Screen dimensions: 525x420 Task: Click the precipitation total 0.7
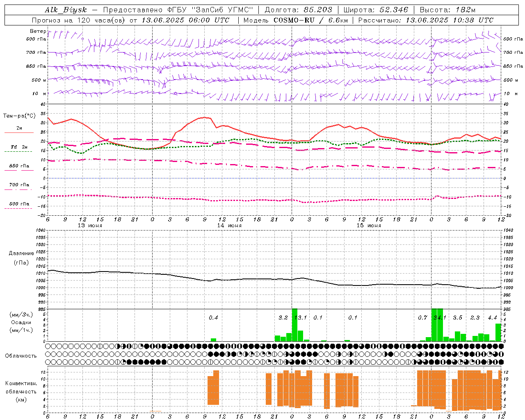(422, 318)
